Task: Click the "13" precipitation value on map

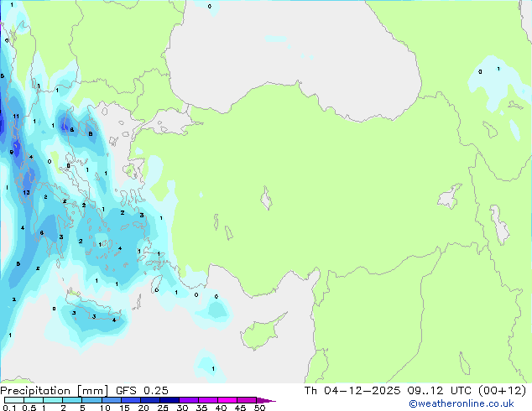Action: (x=26, y=193)
